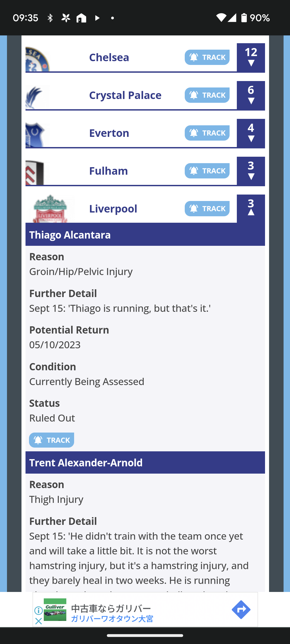Open the Fulham team row

(108, 171)
